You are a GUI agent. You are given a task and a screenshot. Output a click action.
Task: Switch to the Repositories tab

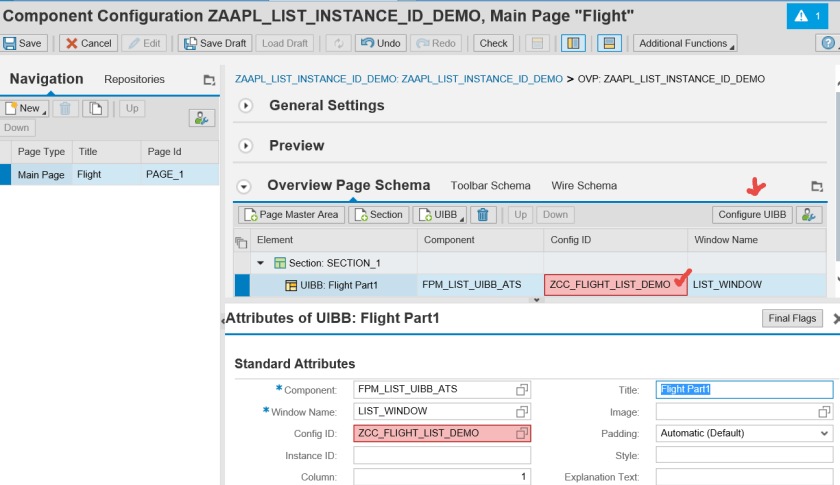(x=134, y=80)
